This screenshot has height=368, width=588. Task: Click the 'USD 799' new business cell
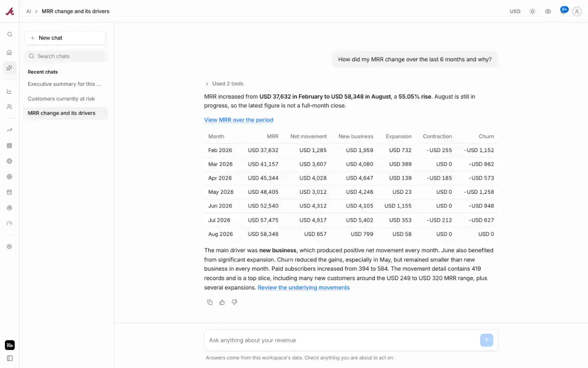[x=362, y=234]
